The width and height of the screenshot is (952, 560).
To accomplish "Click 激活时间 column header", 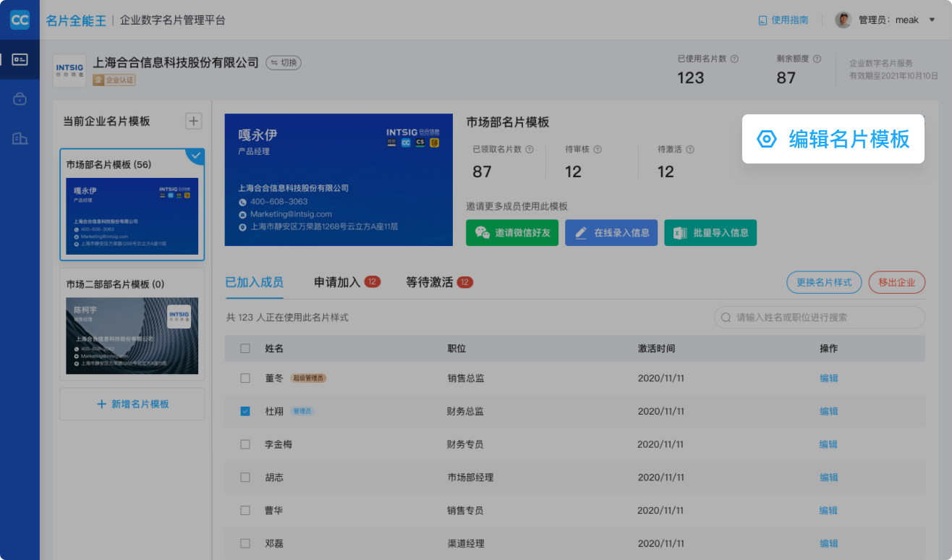I will coord(656,349).
